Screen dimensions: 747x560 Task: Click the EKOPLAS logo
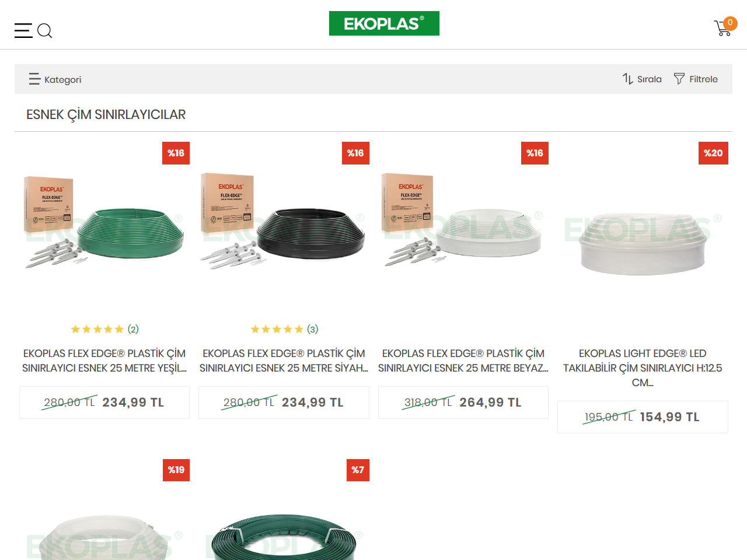384,23
